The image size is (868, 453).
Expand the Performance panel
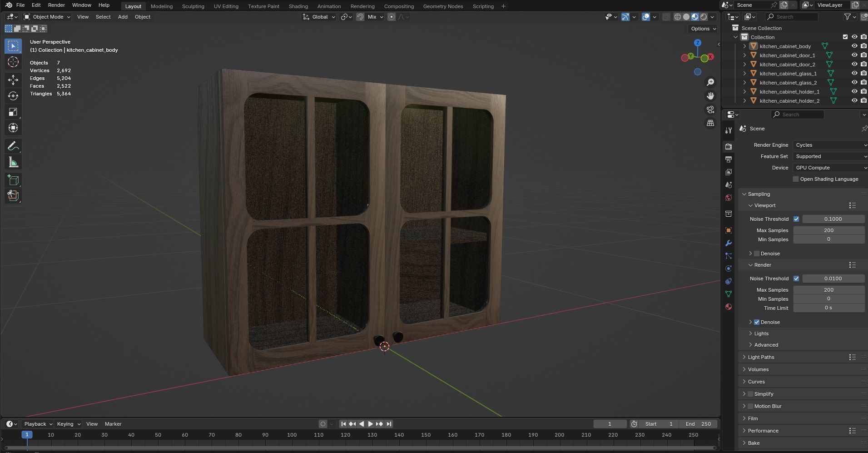click(x=763, y=431)
